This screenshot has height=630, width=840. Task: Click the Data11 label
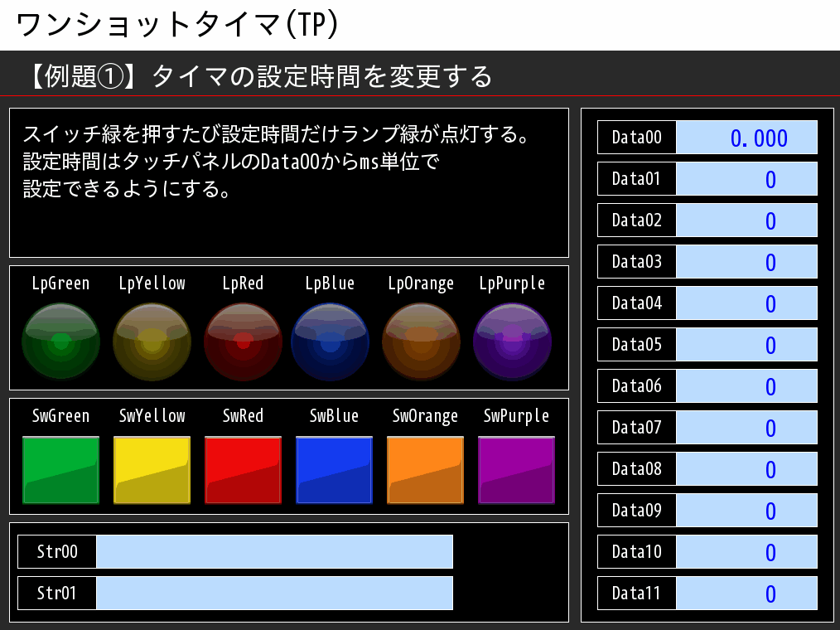(637, 593)
